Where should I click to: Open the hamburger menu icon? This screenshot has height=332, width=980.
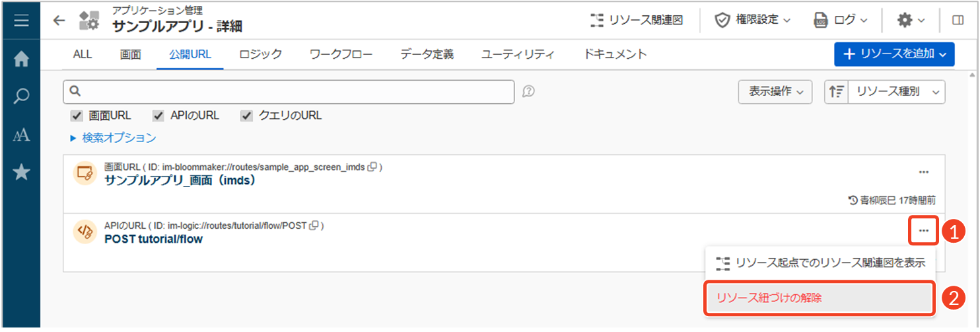click(x=21, y=21)
